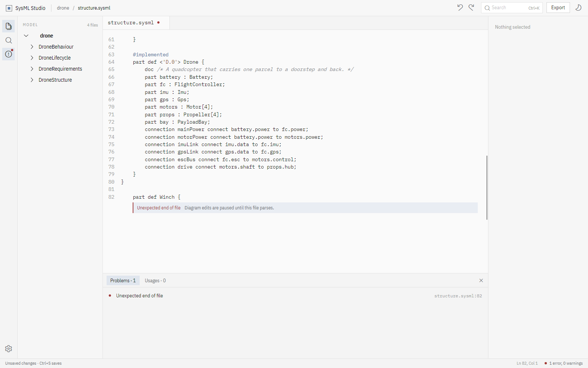The height and width of the screenshot is (368, 588).
Task: Click the structure.sysml breadcrumb
Action: click(94, 8)
